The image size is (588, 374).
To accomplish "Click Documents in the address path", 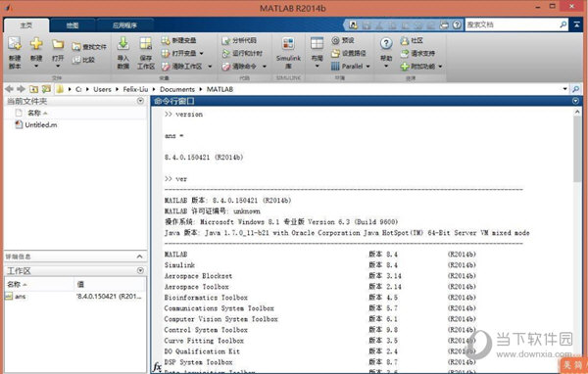I will pyautogui.click(x=177, y=89).
